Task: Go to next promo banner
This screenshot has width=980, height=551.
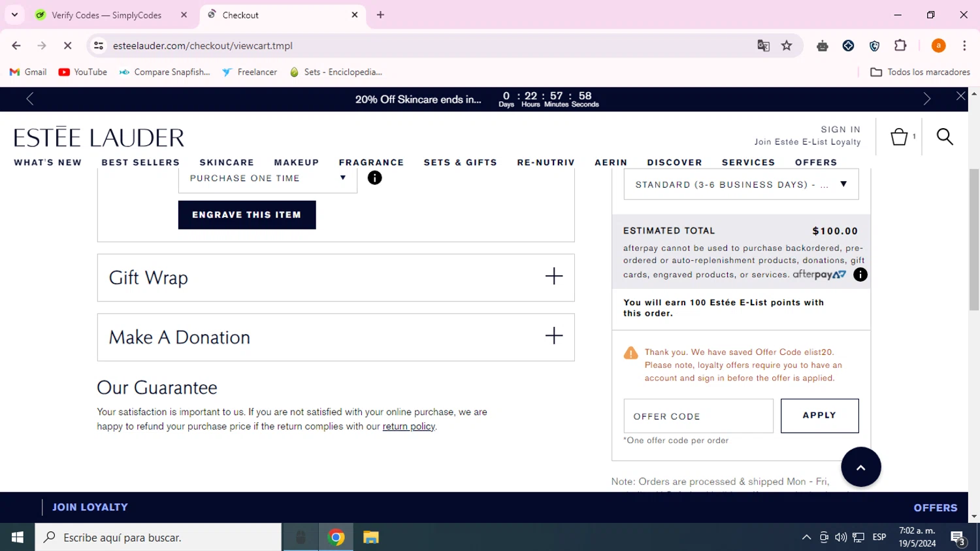Action: click(926, 99)
